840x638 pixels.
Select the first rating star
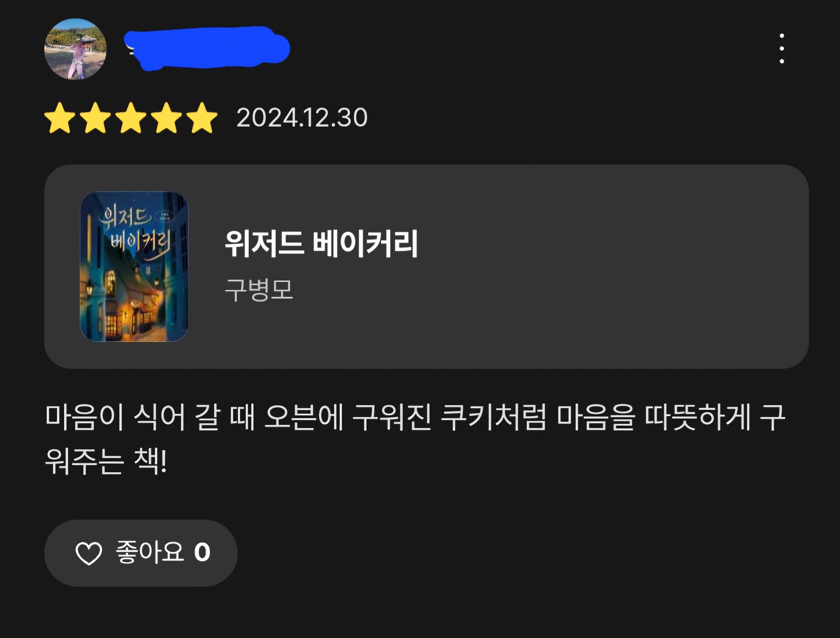60,118
